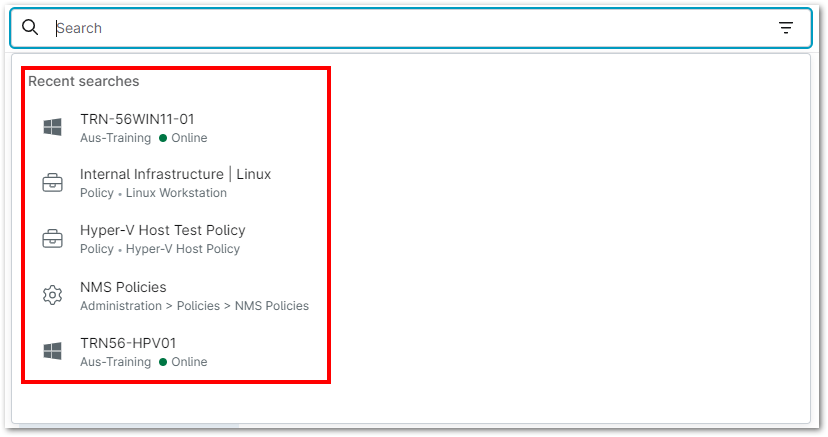Click the briefcase icon for Hyper-V Host Test Policy

[x=52, y=239]
